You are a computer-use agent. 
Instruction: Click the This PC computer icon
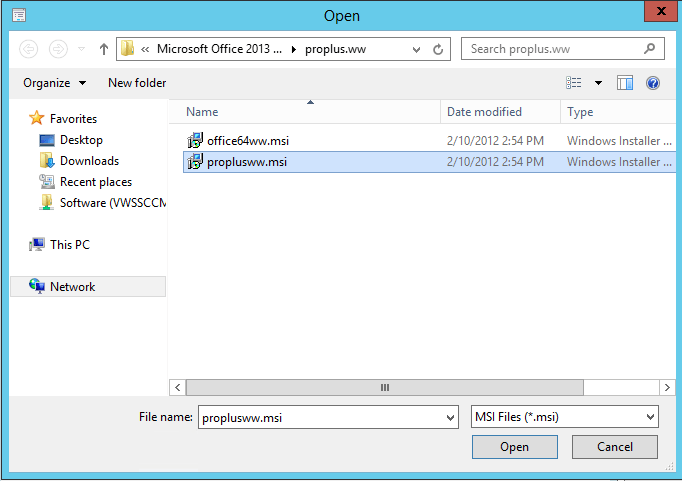pos(37,244)
